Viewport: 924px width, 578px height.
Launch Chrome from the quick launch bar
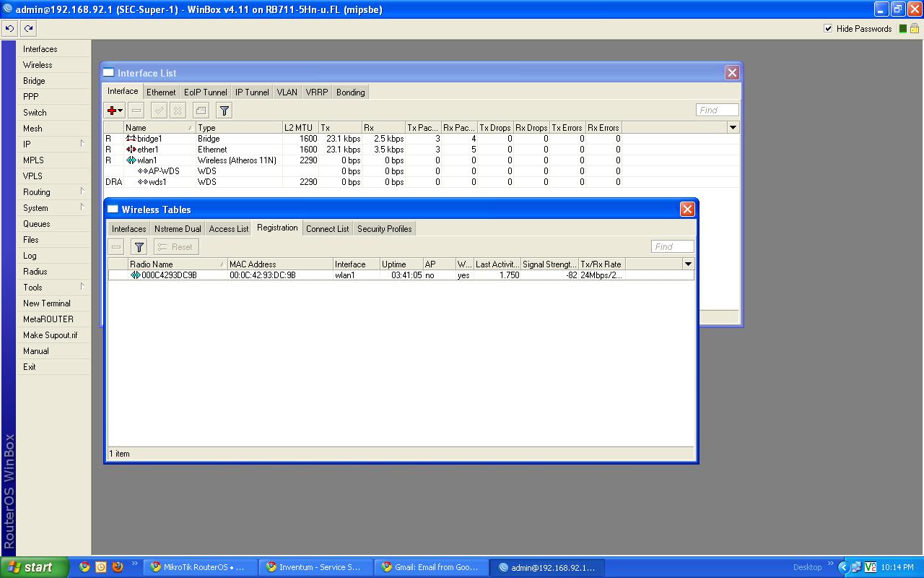pyautogui.click(x=84, y=567)
